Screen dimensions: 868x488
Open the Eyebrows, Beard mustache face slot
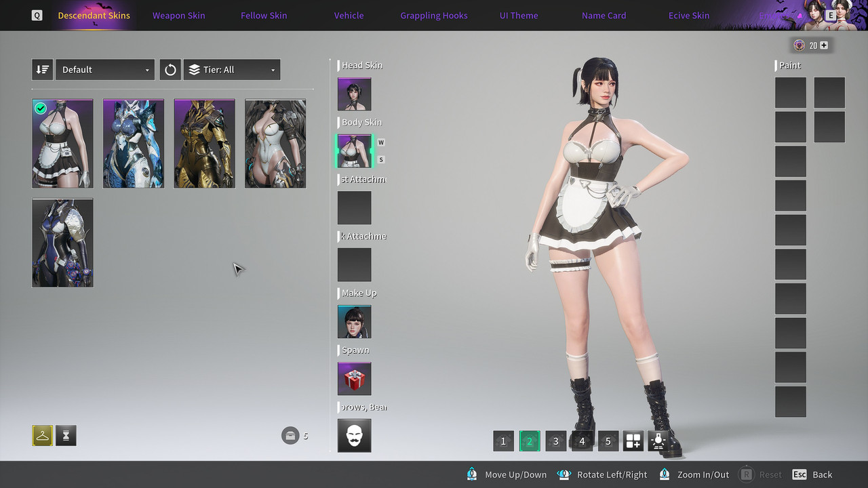[355, 436]
